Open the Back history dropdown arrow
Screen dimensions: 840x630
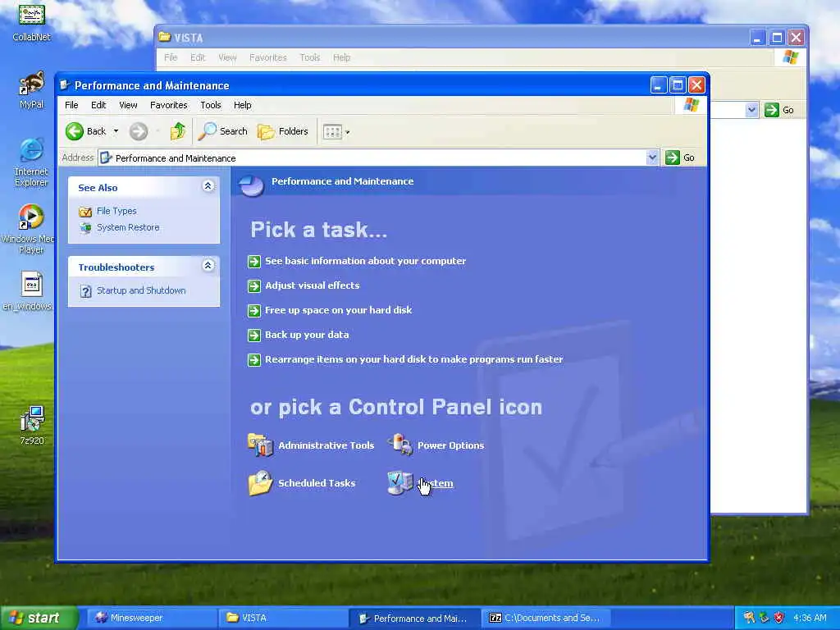pyautogui.click(x=116, y=131)
